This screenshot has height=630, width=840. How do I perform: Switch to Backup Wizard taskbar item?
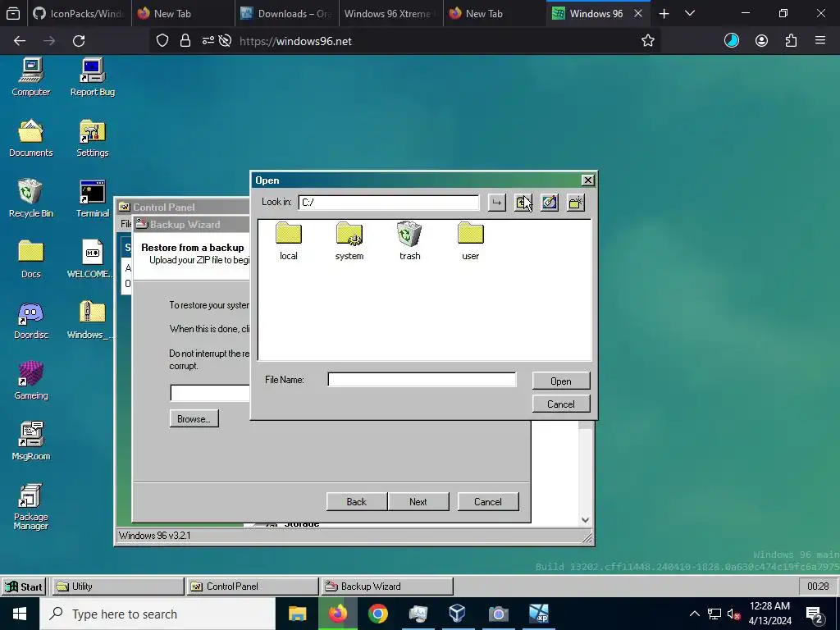[387, 587]
